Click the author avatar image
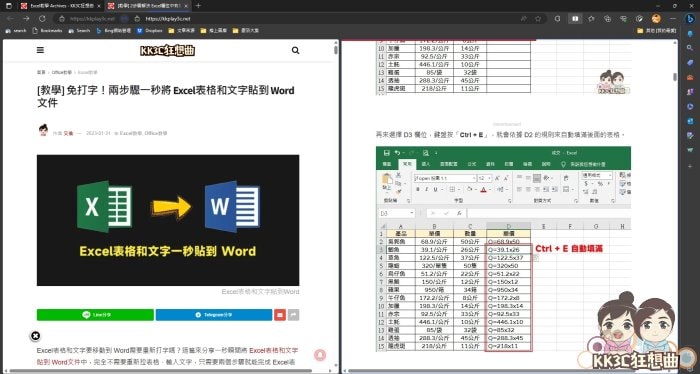 (43, 130)
